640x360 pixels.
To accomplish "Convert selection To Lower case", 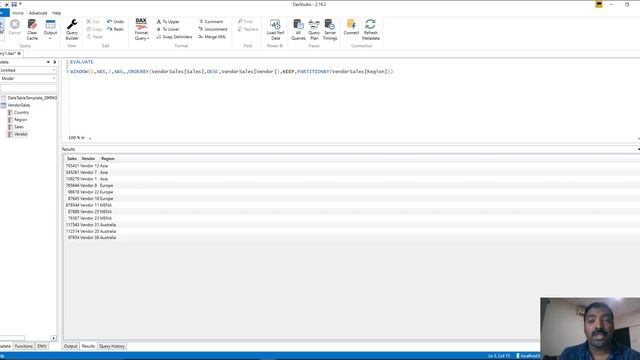I will (168, 29).
